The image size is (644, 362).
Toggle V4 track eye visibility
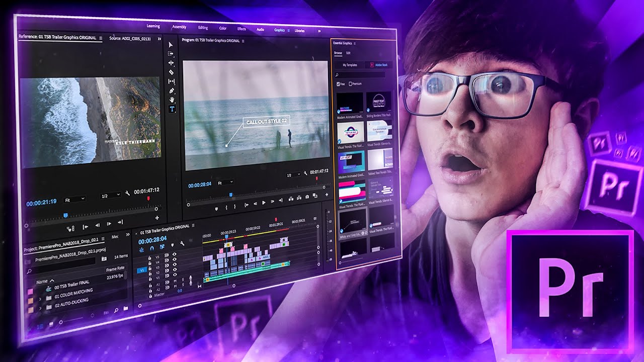(x=174, y=259)
